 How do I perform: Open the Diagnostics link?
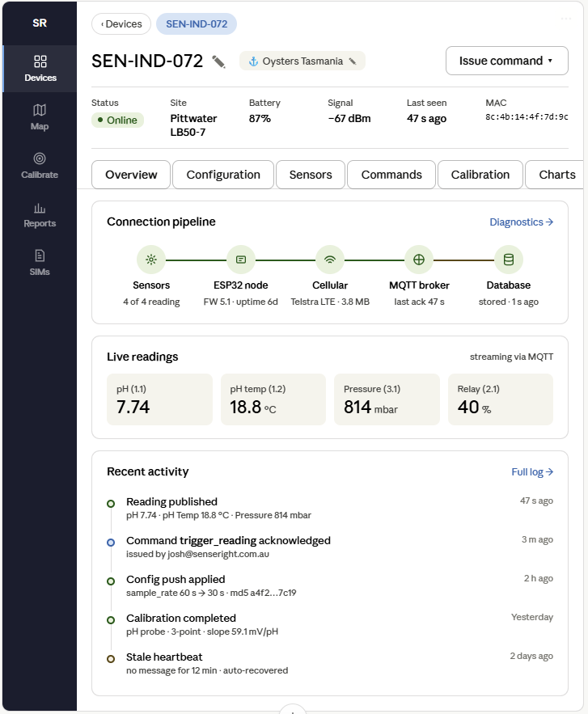tap(522, 222)
